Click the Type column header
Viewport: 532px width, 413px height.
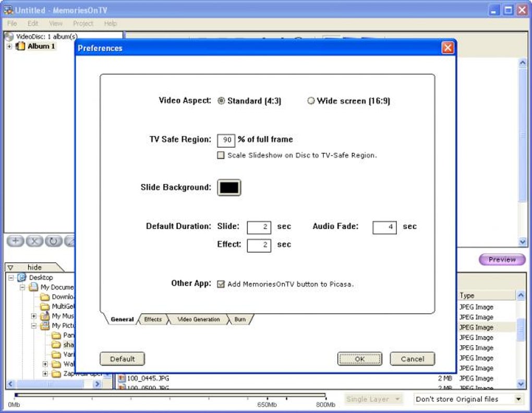point(487,296)
